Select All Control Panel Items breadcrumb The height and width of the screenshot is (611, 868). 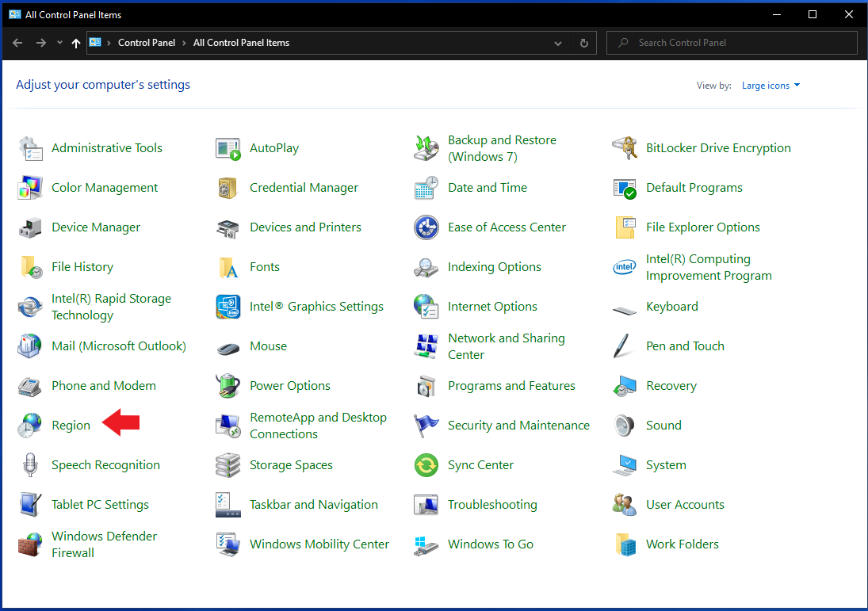point(241,43)
